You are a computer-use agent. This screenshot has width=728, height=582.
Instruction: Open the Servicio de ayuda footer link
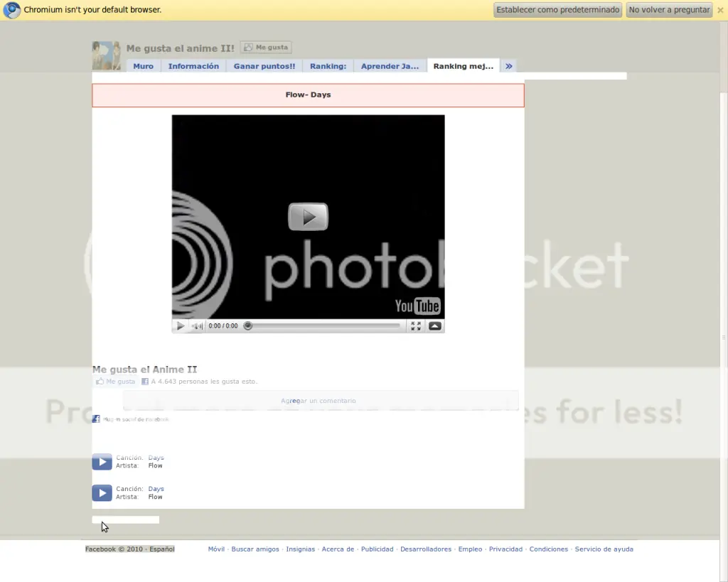click(604, 549)
